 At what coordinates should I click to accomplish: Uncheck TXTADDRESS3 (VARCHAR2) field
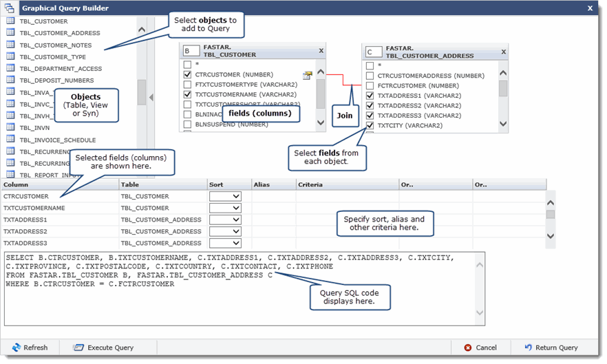pos(370,116)
